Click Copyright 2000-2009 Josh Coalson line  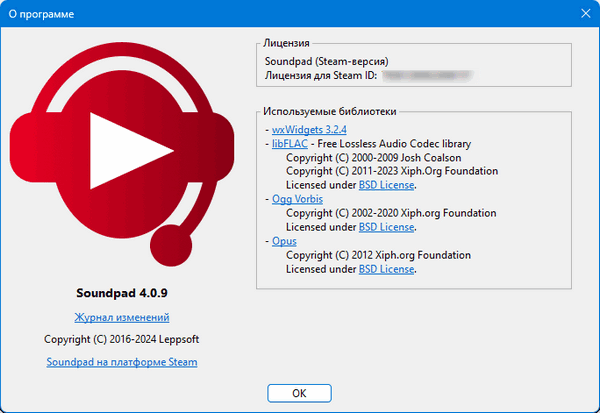point(373,158)
